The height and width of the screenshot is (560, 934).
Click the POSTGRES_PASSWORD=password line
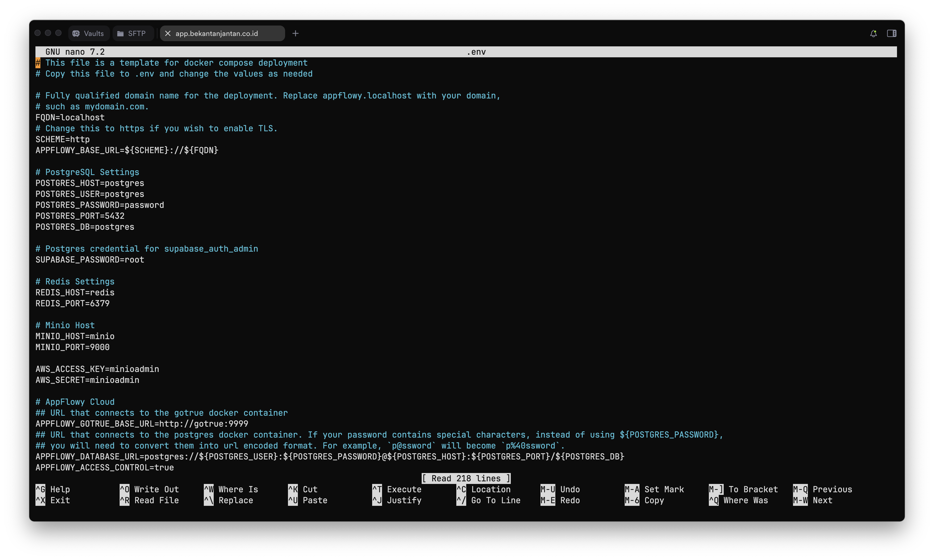pos(100,205)
